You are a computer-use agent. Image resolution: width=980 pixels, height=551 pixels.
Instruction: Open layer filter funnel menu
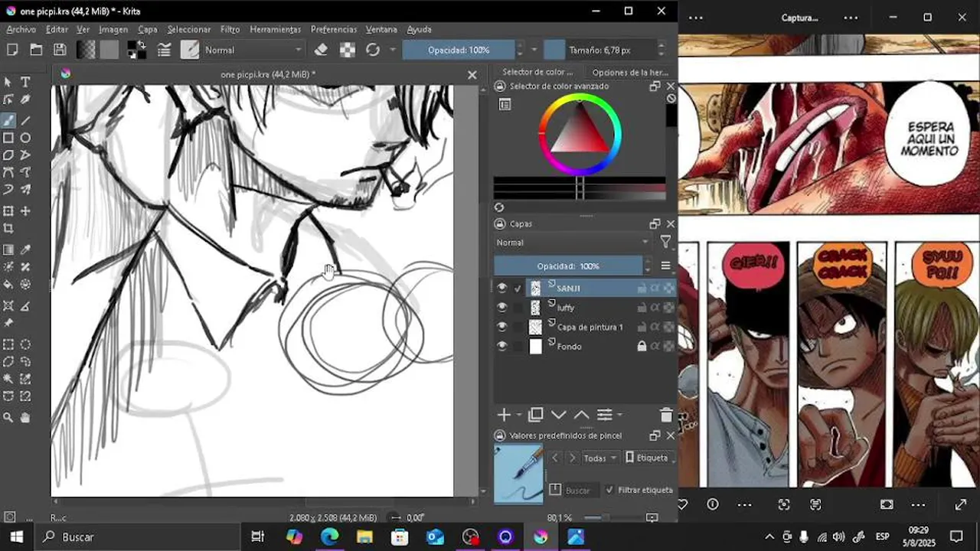coord(665,243)
